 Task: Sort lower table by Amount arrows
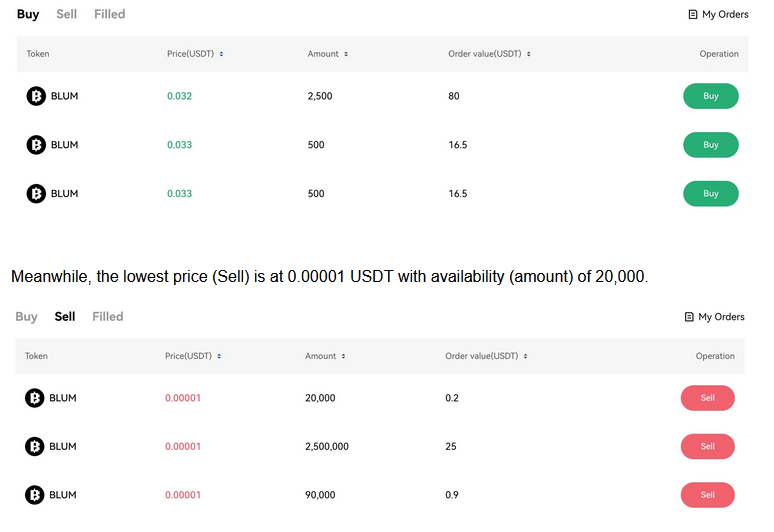click(x=344, y=356)
